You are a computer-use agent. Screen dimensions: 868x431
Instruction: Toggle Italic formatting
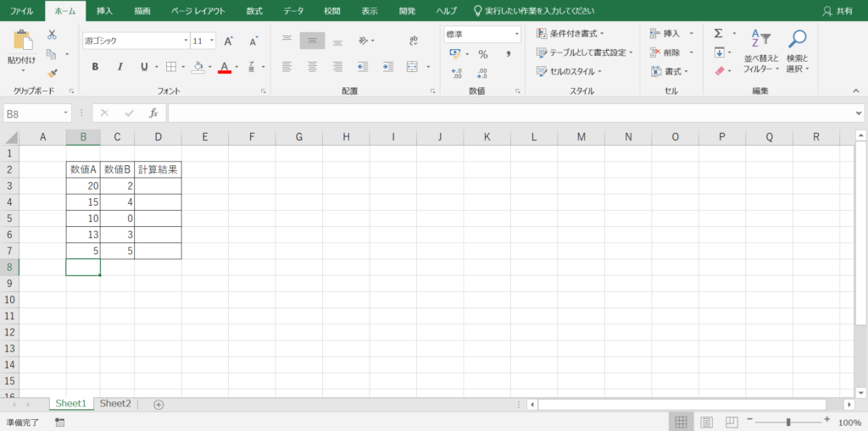coord(120,67)
